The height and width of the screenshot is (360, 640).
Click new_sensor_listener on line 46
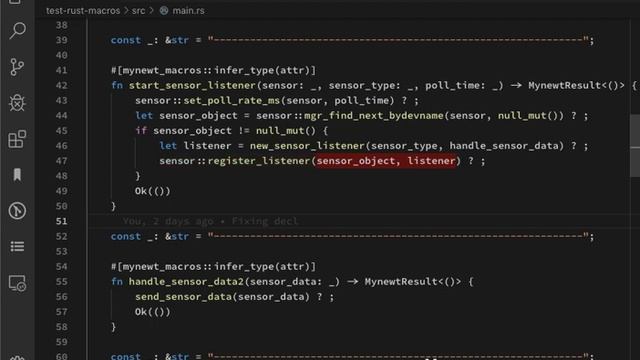307,146
